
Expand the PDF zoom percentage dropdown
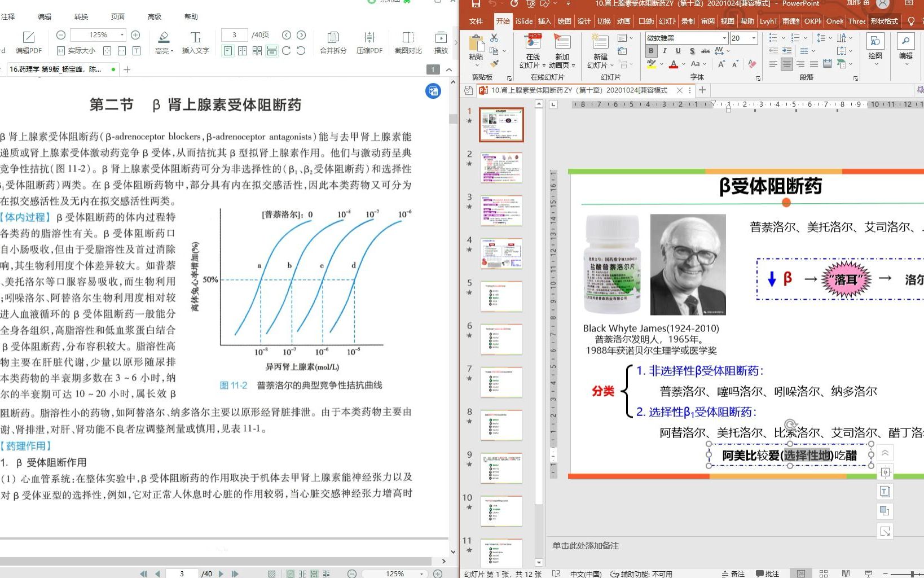tap(122, 35)
